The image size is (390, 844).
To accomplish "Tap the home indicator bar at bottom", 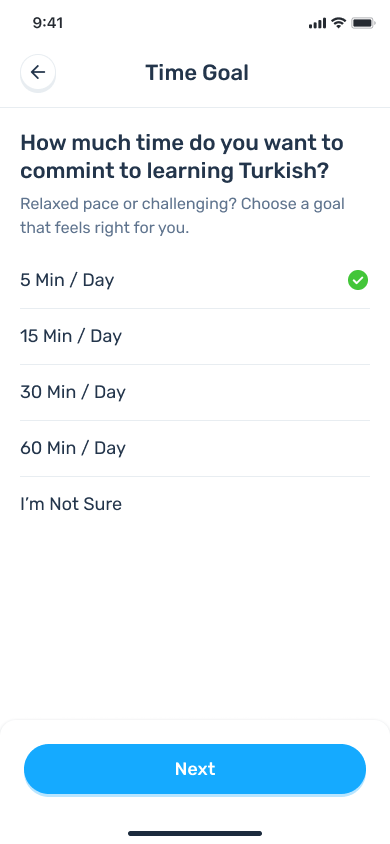I will coord(195,833).
